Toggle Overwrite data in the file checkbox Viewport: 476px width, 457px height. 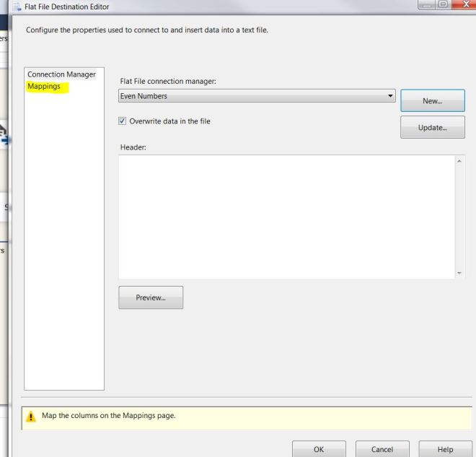pos(123,121)
